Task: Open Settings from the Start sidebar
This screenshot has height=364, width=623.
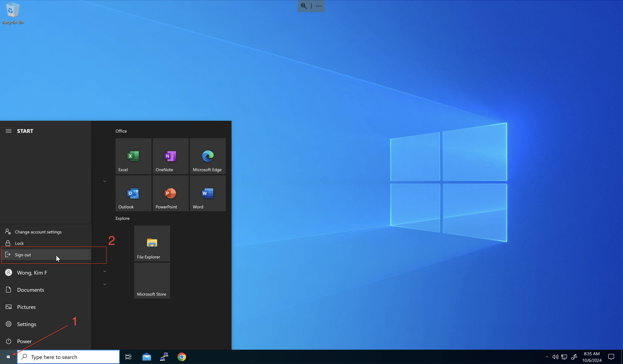Action: click(x=46, y=324)
